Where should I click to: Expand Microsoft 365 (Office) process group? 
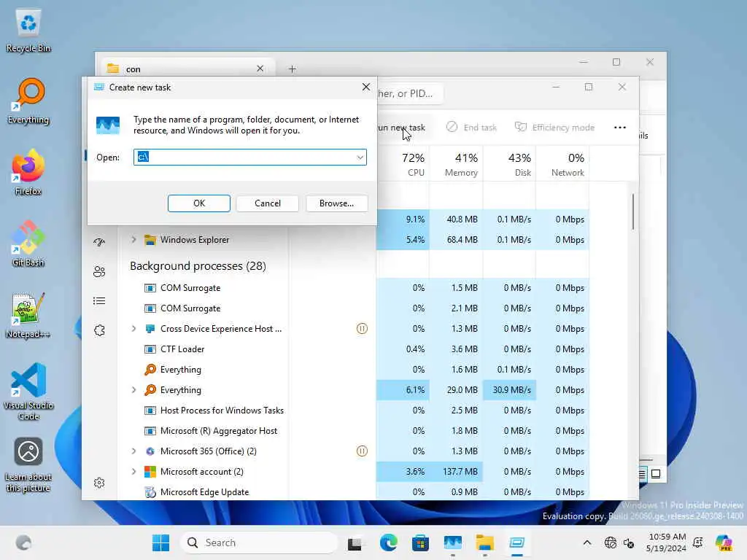coord(134,451)
